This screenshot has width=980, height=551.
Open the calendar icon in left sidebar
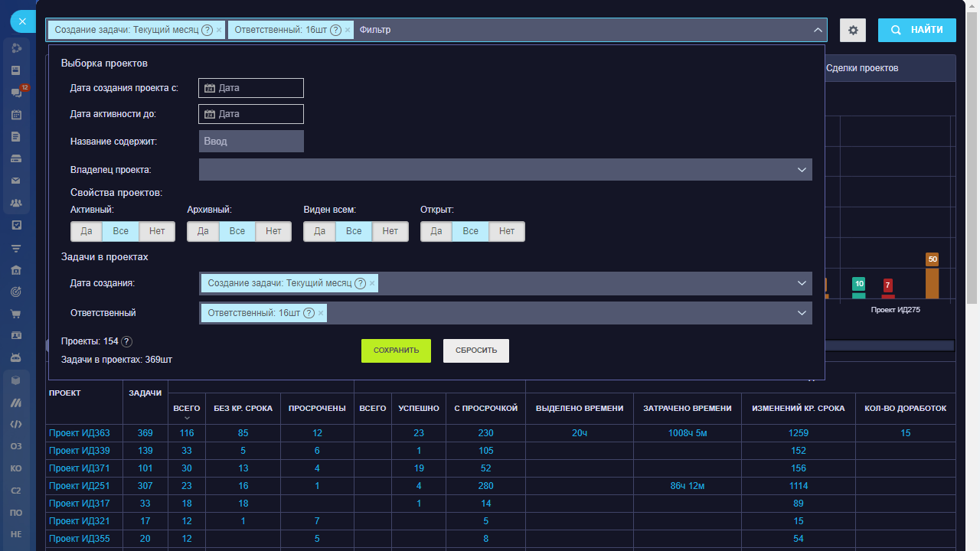[x=16, y=115]
